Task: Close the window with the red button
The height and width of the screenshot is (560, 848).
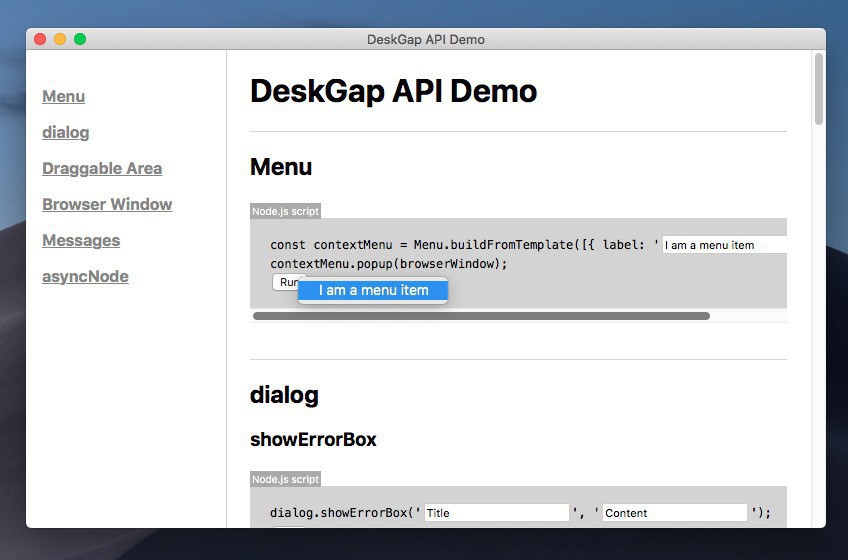Action: (40, 39)
